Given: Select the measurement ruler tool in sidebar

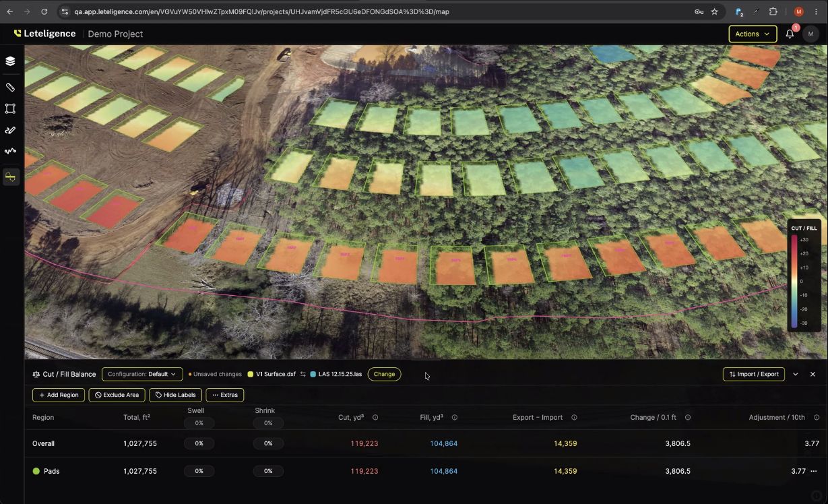Looking at the screenshot, I should 10,87.
